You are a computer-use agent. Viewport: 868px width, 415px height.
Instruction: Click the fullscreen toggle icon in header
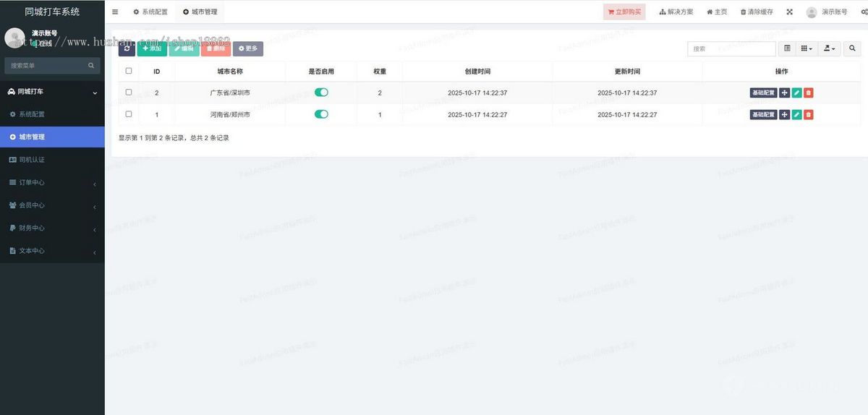point(789,12)
